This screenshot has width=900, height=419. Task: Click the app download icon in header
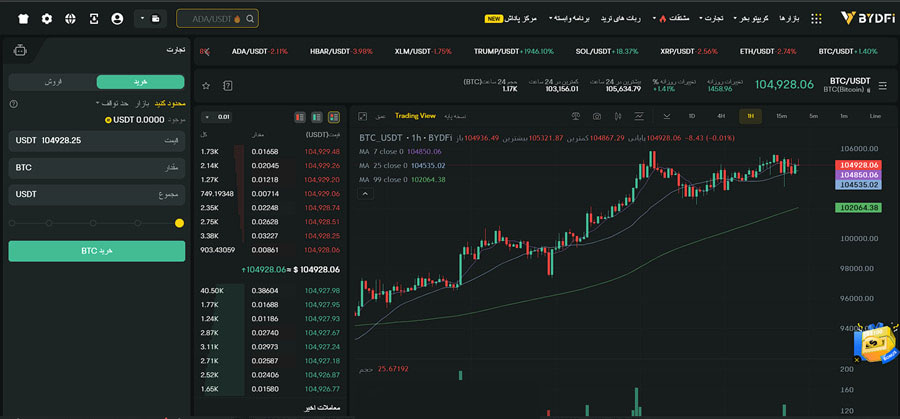tap(94, 19)
